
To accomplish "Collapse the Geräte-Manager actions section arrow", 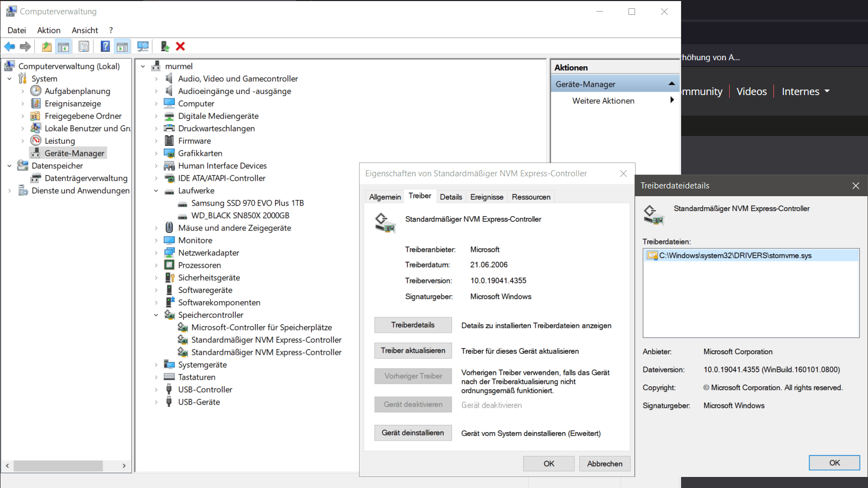I will 672,83.
